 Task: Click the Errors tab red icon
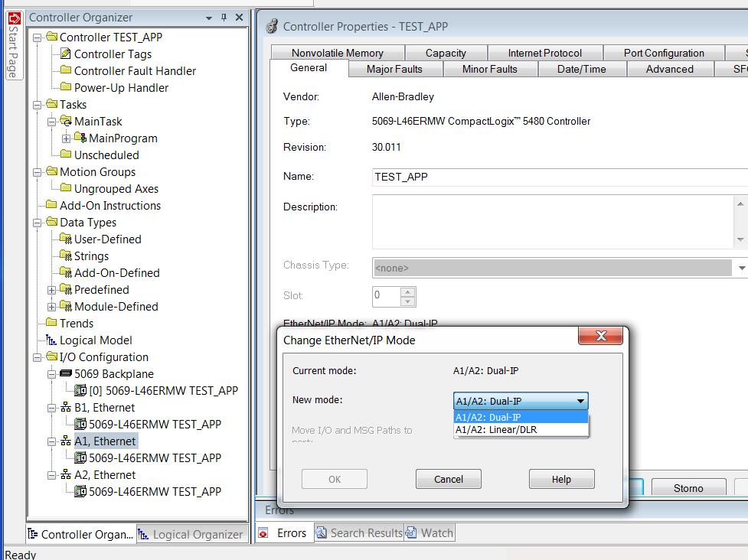(x=263, y=533)
